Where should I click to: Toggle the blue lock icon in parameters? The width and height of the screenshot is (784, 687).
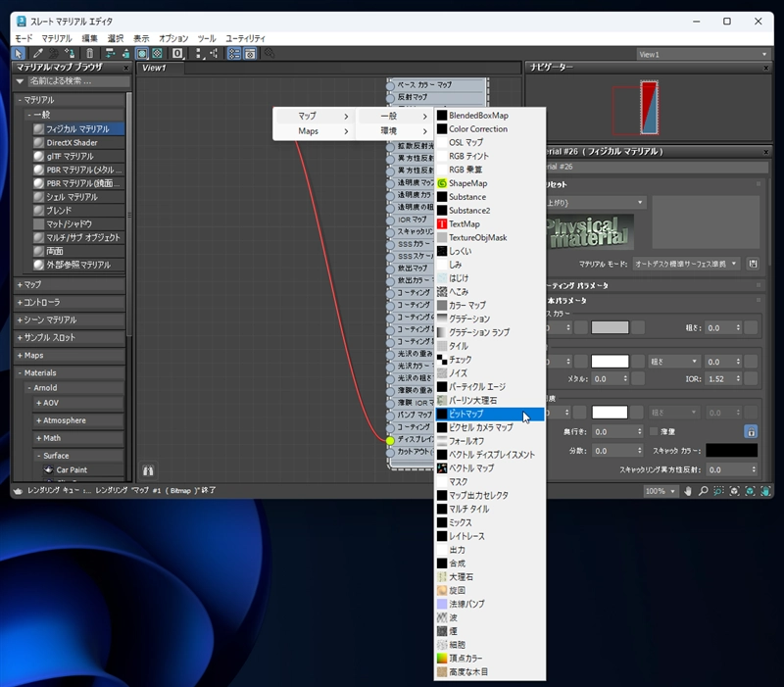(x=751, y=431)
